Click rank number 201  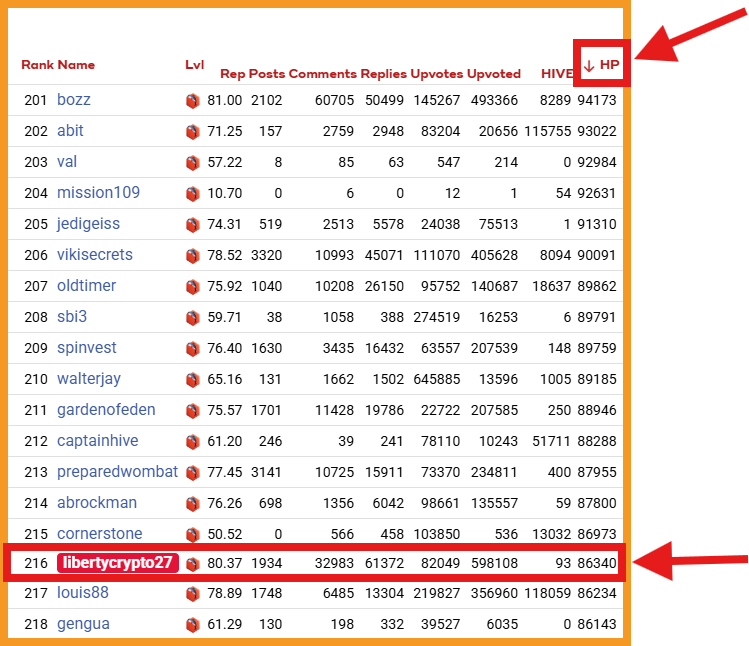(35, 101)
